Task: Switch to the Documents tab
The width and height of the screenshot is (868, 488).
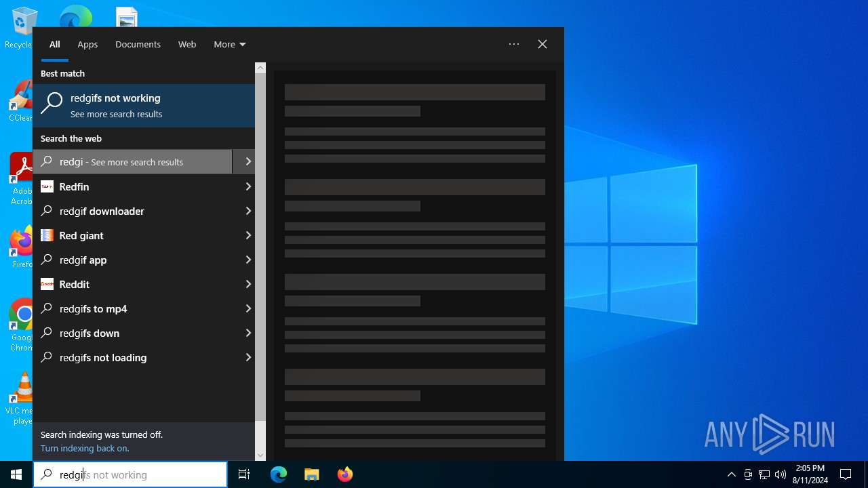Action: [x=138, y=44]
